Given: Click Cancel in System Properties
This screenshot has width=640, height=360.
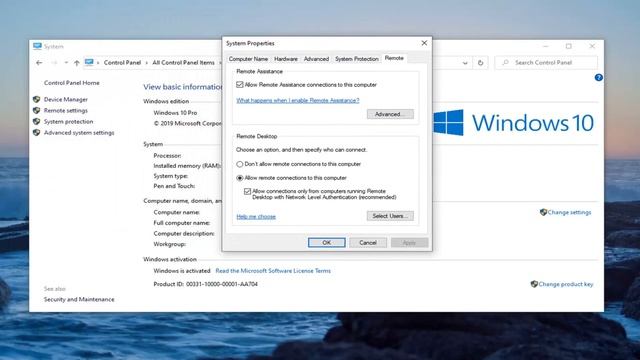Looking at the screenshot, I should (368, 242).
